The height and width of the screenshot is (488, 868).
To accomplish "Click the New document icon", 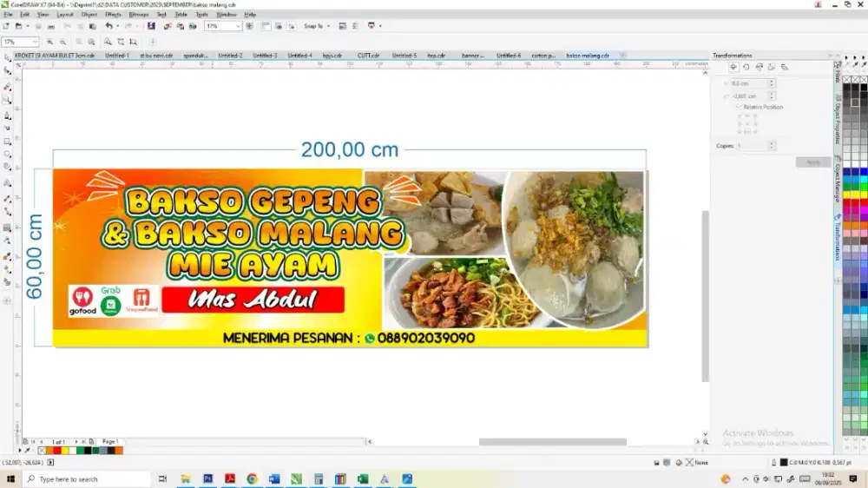I will click(6, 26).
